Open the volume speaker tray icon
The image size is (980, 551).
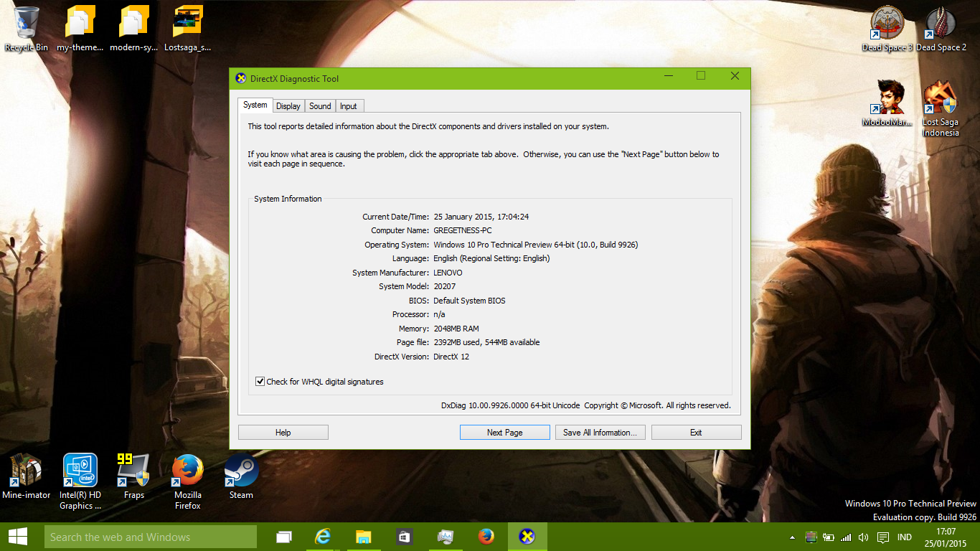[x=863, y=537]
